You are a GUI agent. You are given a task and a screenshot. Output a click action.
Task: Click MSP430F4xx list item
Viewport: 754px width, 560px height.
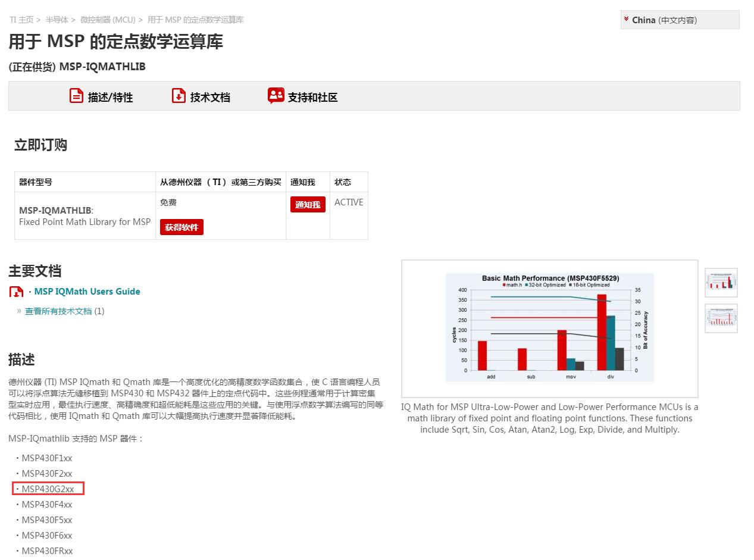click(x=46, y=505)
